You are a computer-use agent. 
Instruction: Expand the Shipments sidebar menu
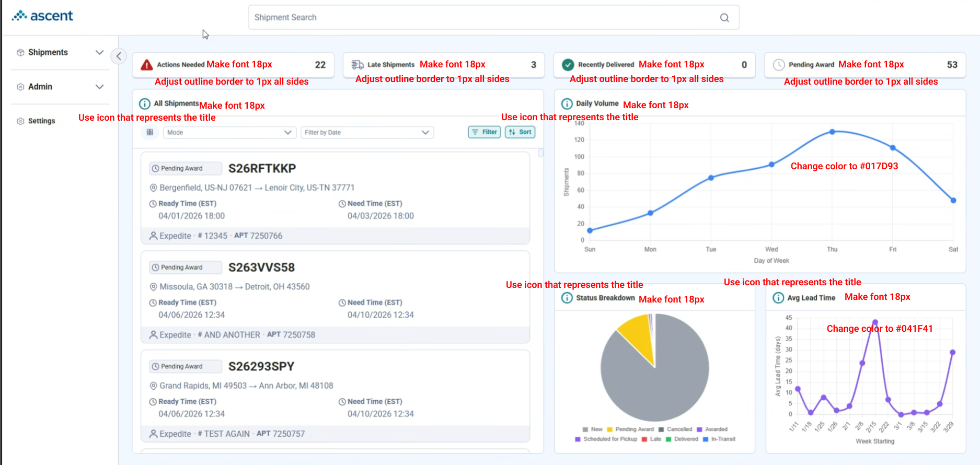pos(60,52)
